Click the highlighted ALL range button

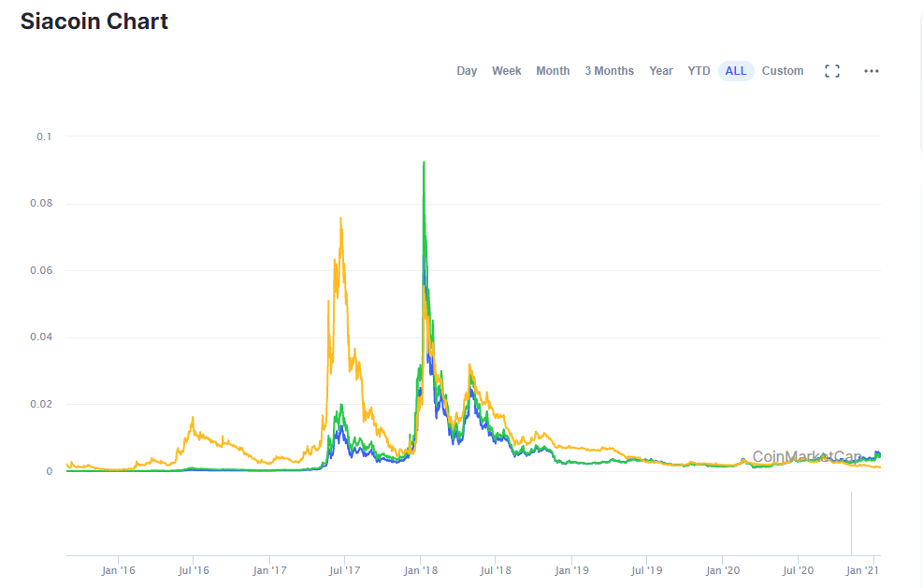point(736,71)
